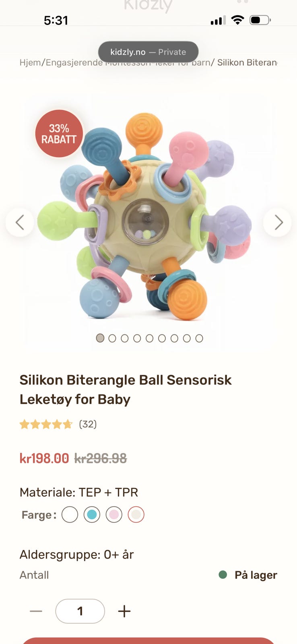Tap the 33% RABATT discount badge
This screenshot has height=644, width=297.
(x=59, y=134)
